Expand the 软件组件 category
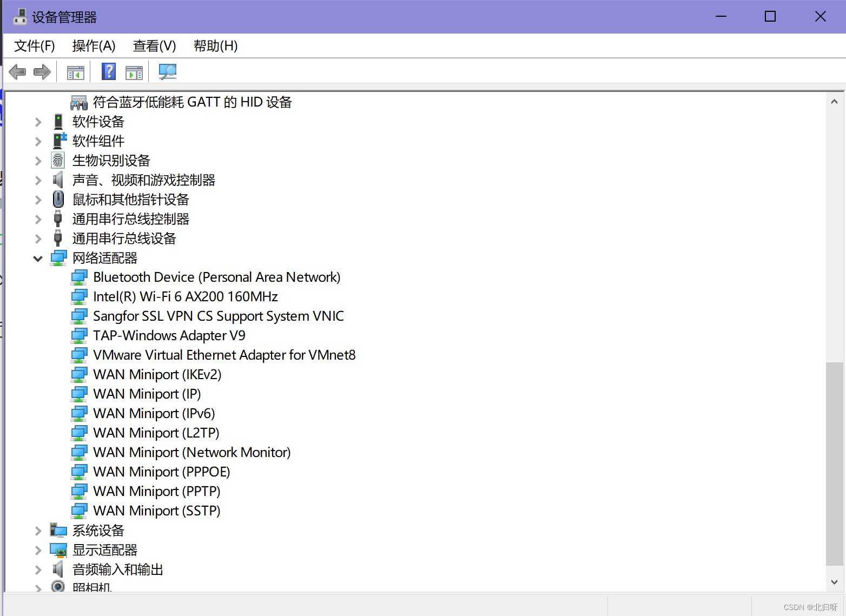This screenshot has width=846, height=616. [x=38, y=142]
